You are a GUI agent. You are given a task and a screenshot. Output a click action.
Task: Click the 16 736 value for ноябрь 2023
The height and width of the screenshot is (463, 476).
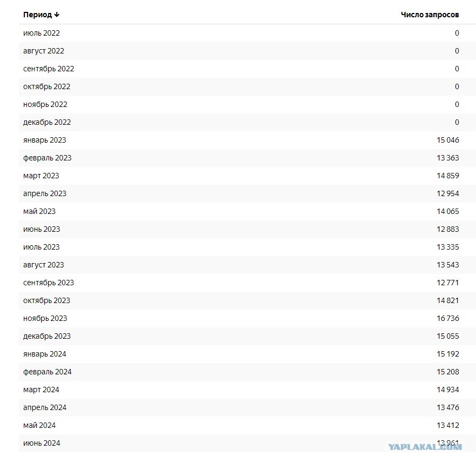tap(448, 318)
